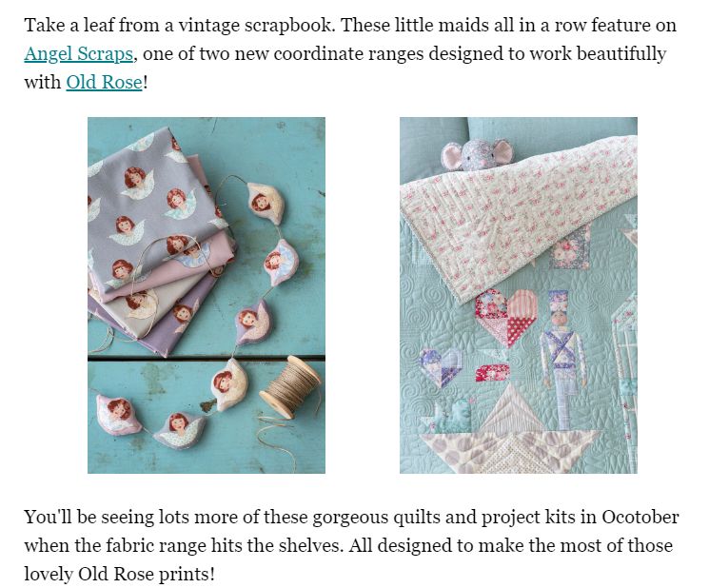Open the soldier quilt photo
Screen dimensions: 709x588
click(518, 295)
